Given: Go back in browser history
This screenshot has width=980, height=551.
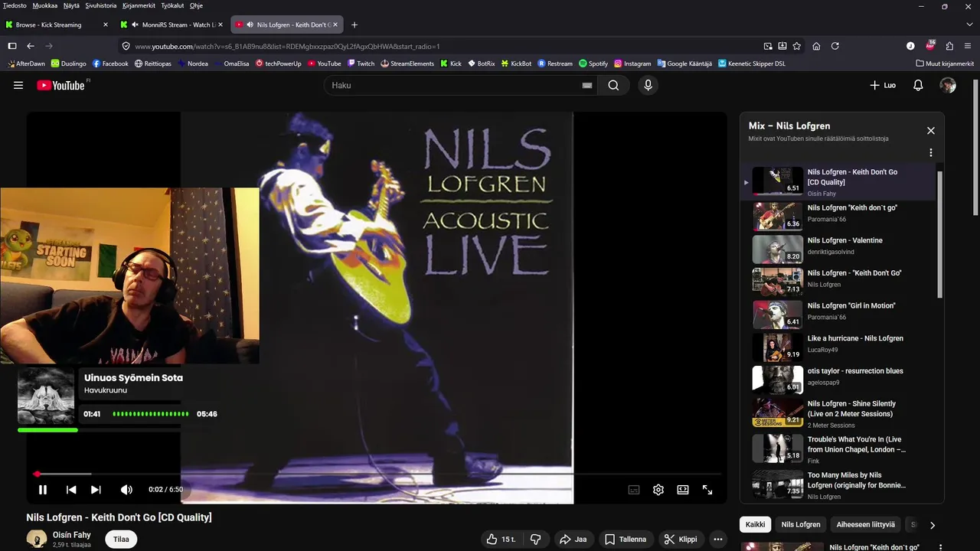Looking at the screenshot, I should [31, 46].
